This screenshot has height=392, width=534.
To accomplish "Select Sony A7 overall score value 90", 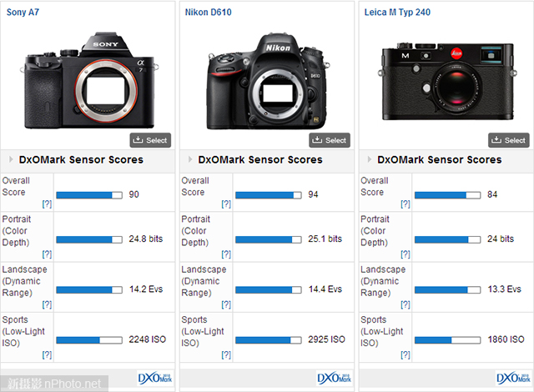I will 133,194.
